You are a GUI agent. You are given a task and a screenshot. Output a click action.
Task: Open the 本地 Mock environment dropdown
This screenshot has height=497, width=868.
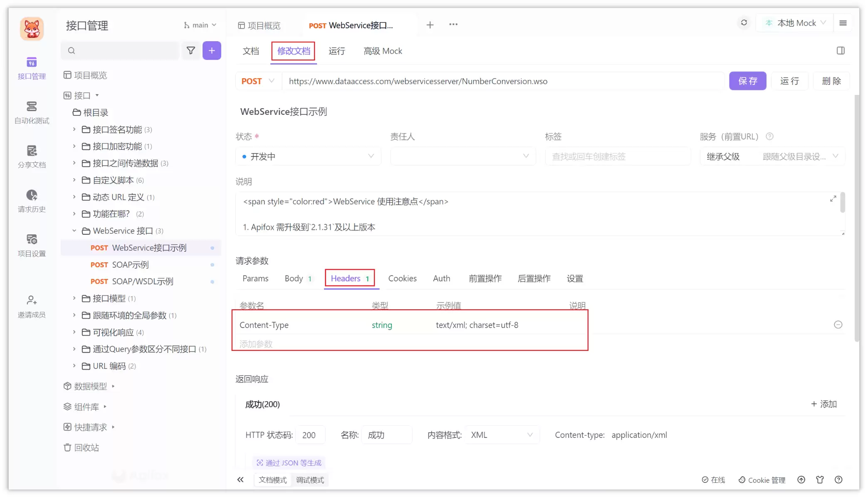click(796, 23)
